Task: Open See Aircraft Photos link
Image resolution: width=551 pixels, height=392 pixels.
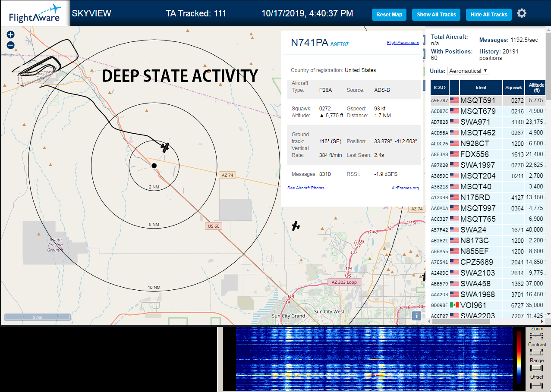Action: pos(306,188)
